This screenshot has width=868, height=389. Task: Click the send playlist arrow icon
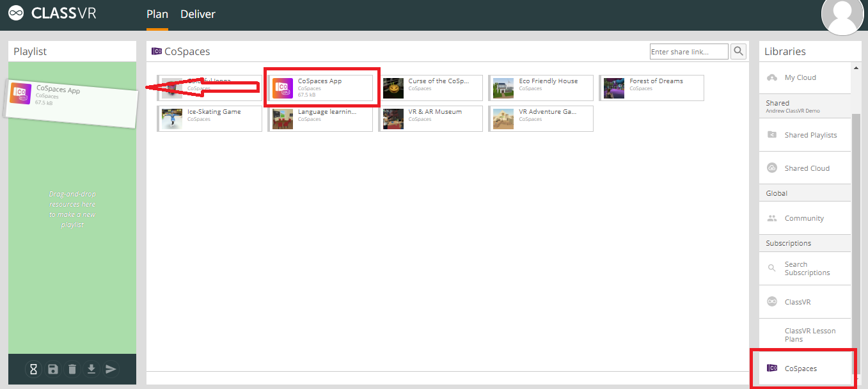(111, 369)
